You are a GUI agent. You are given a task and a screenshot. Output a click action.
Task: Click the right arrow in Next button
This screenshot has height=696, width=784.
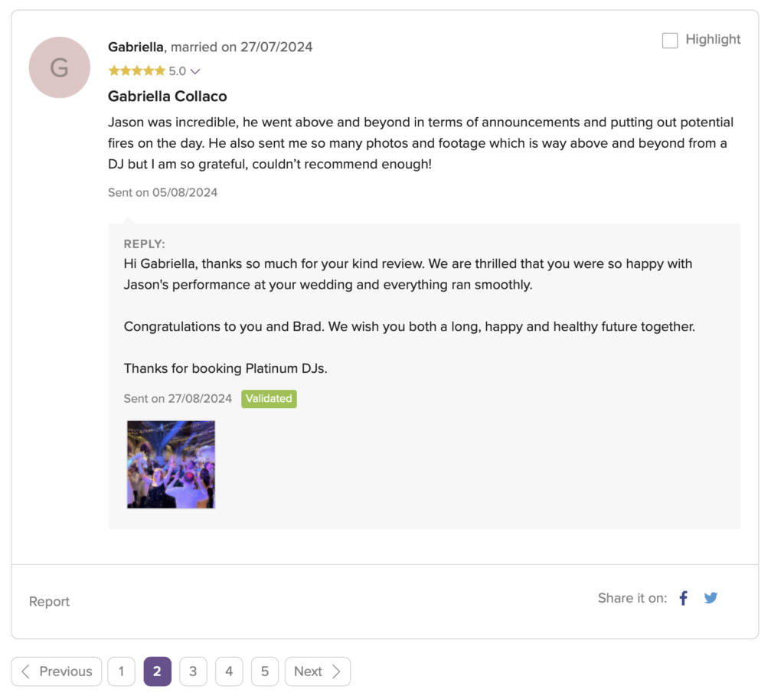click(336, 671)
